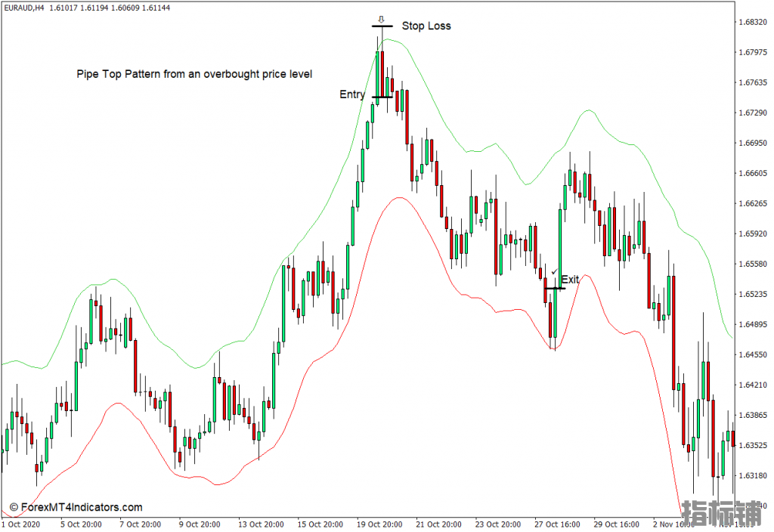Click the 1.66950 price axis label
The image size is (774, 532).
753,143
